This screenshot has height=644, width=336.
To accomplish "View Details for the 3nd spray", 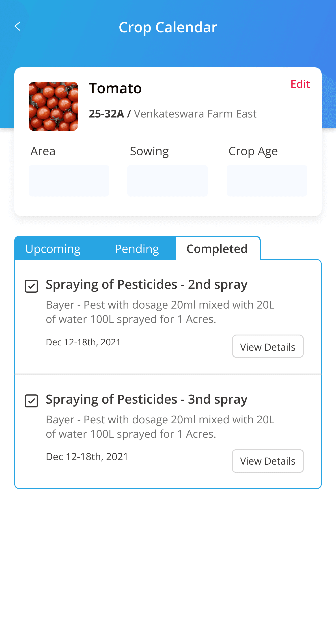I will [x=267, y=461].
